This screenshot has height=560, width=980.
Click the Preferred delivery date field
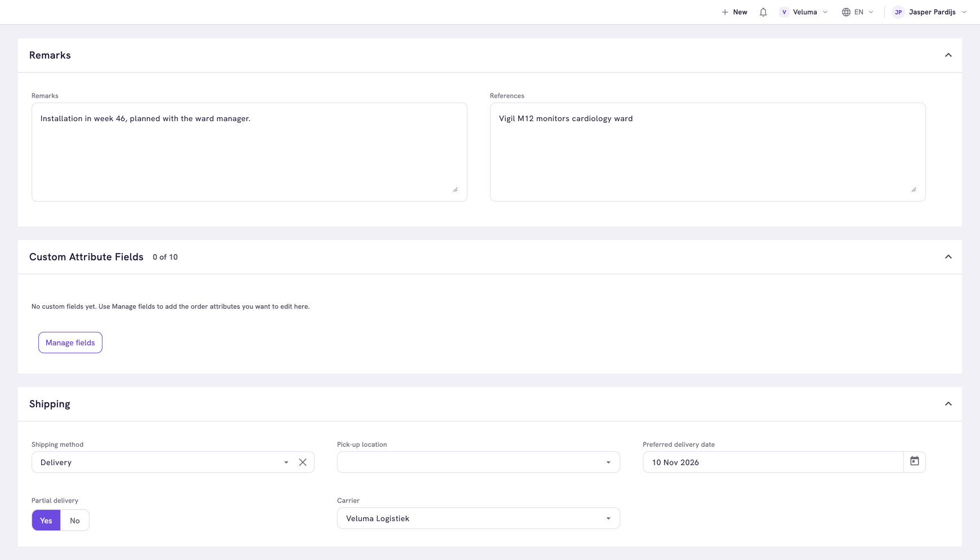point(773,462)
